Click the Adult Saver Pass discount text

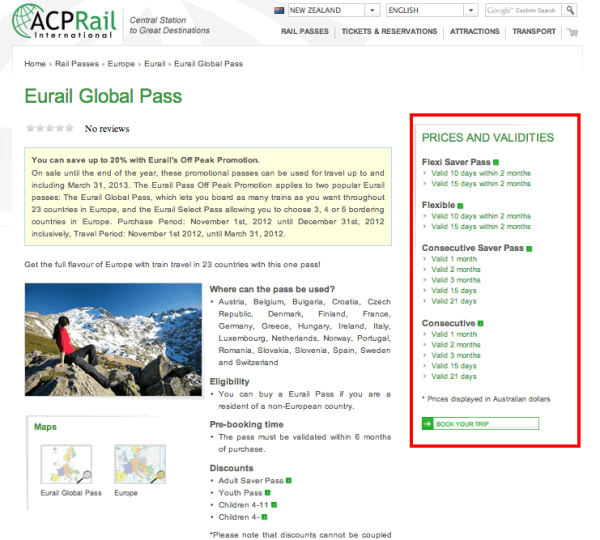(x=251, y=481)
